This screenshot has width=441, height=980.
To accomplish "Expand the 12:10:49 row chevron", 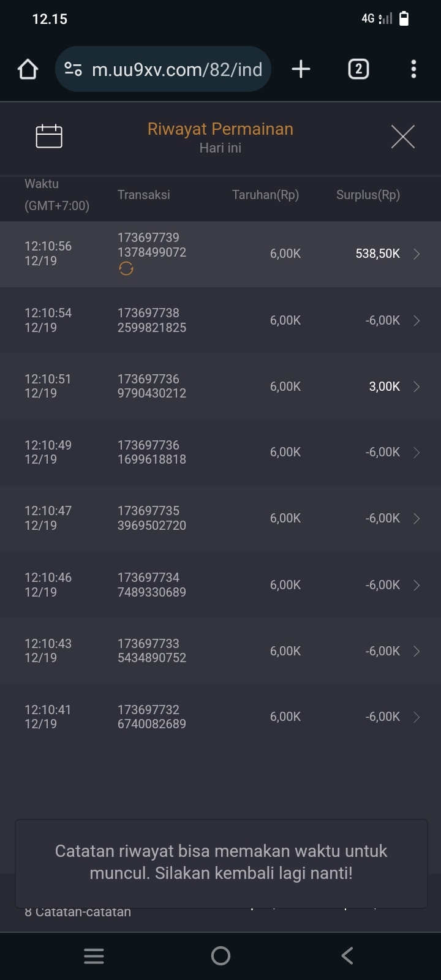I will click(x=417, y=453).
